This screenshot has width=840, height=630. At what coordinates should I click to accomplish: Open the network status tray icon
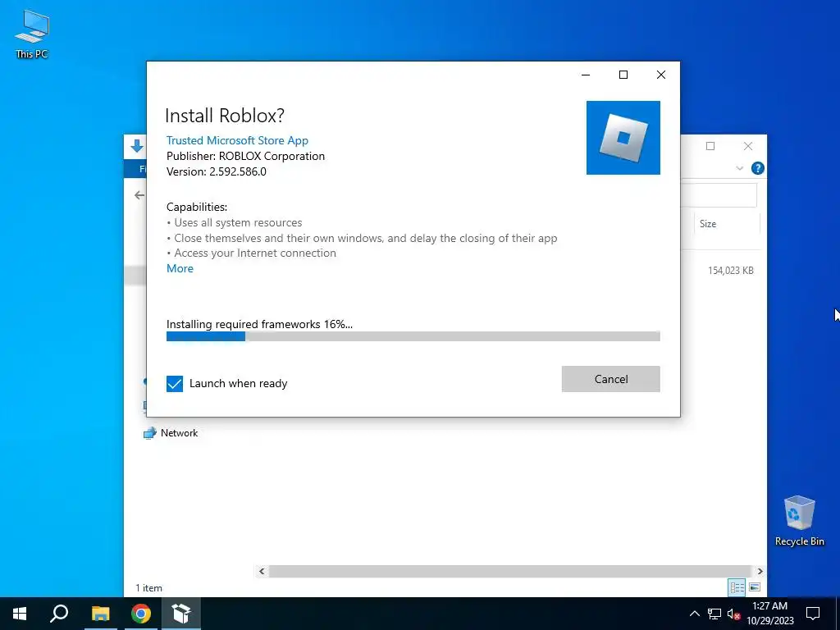pyautogui.click(x=714, y=614)
